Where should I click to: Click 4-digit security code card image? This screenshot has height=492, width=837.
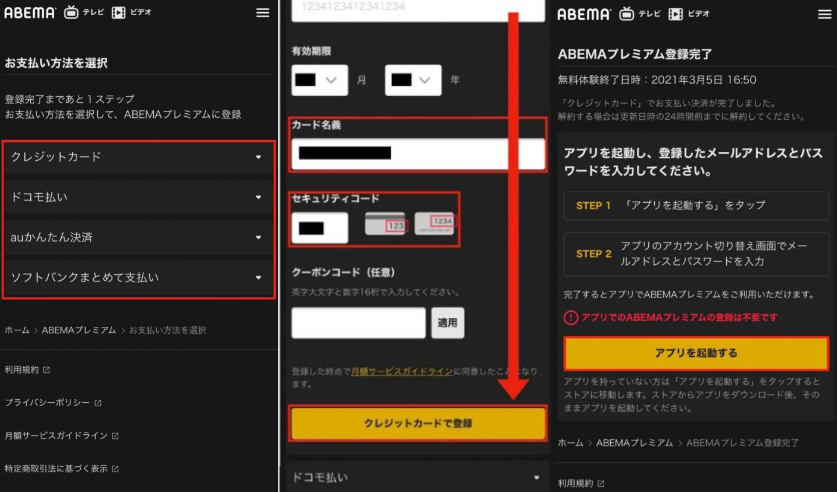[x=435, y=223]
